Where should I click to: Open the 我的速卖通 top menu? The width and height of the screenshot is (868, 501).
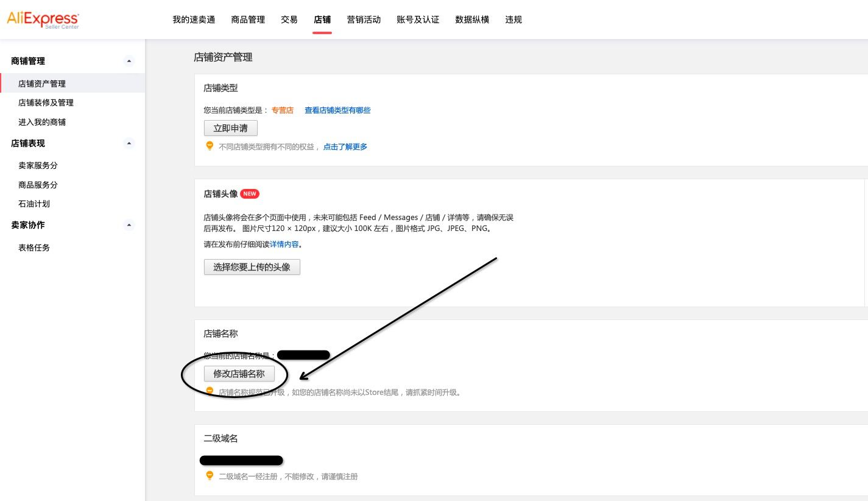[194, 20]
